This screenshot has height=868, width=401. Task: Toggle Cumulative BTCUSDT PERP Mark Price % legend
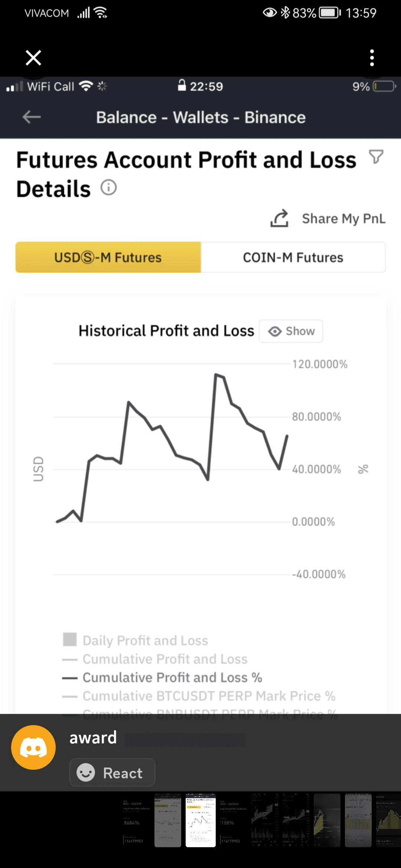[x=209, y=696]
